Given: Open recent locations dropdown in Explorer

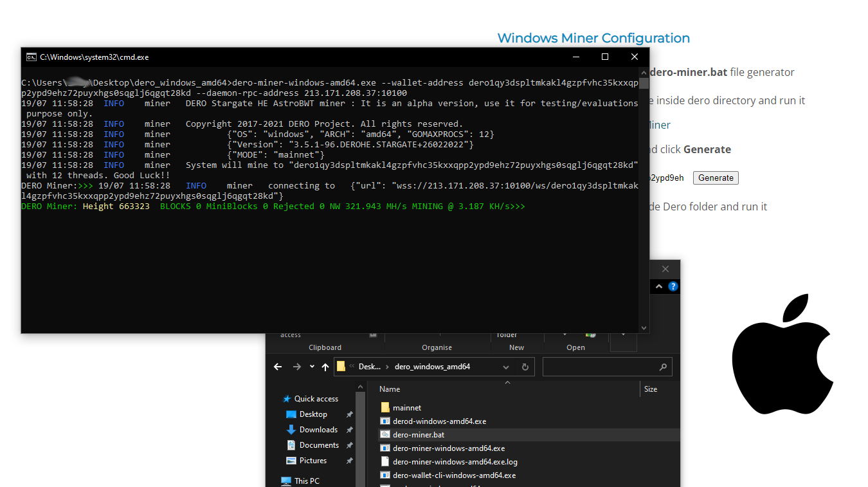Looking at the screenshot, I should click(x=312, y=367).
